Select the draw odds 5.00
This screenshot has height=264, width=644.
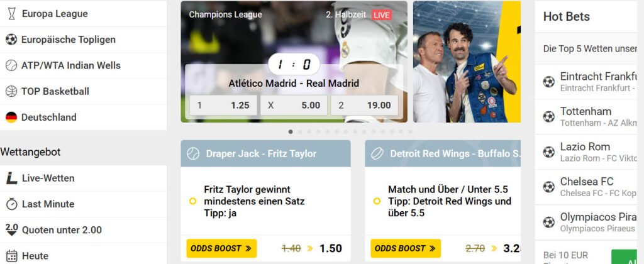point(294,106)
